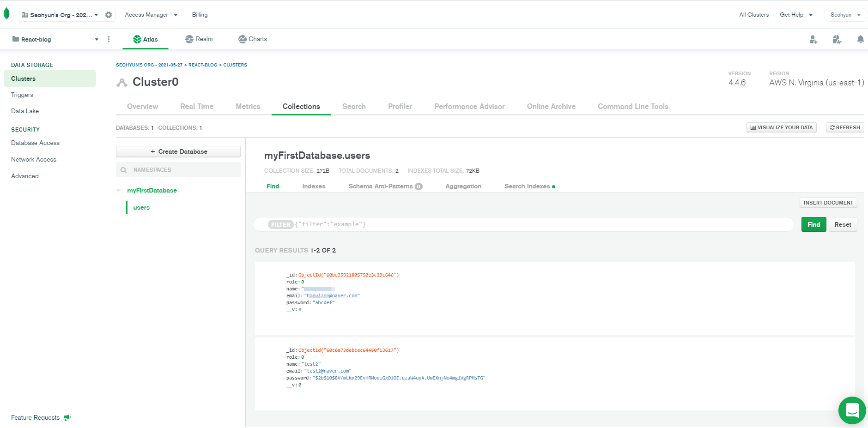Select the myFirstDatabase database
This screenshot has height=428, width=868.
click(152, 190)
